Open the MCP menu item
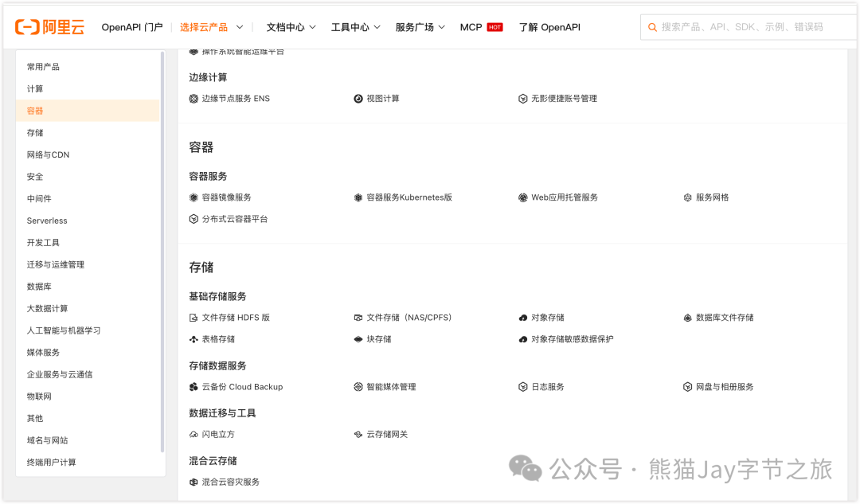The width and height of the screenshot is (860, 504). pos(471,27)
